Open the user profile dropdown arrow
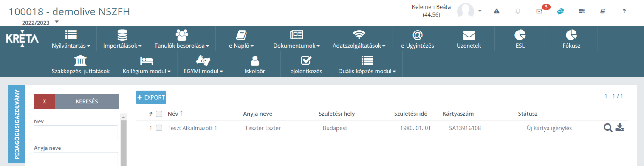 pos(480,11)
